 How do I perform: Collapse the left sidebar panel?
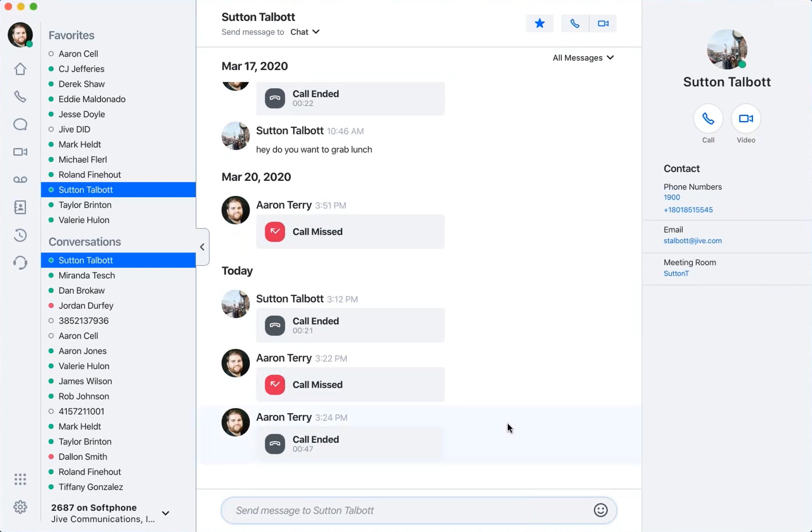[x=202, y=246]
